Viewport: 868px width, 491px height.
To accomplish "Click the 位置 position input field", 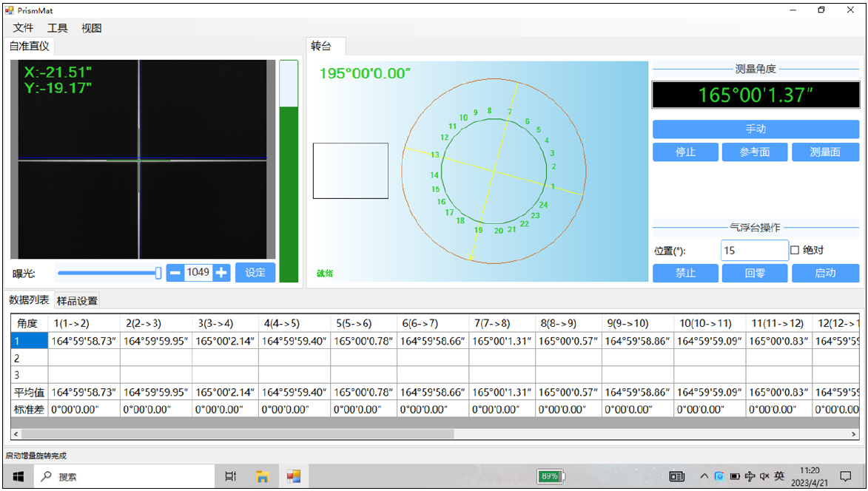I will 754,251.
